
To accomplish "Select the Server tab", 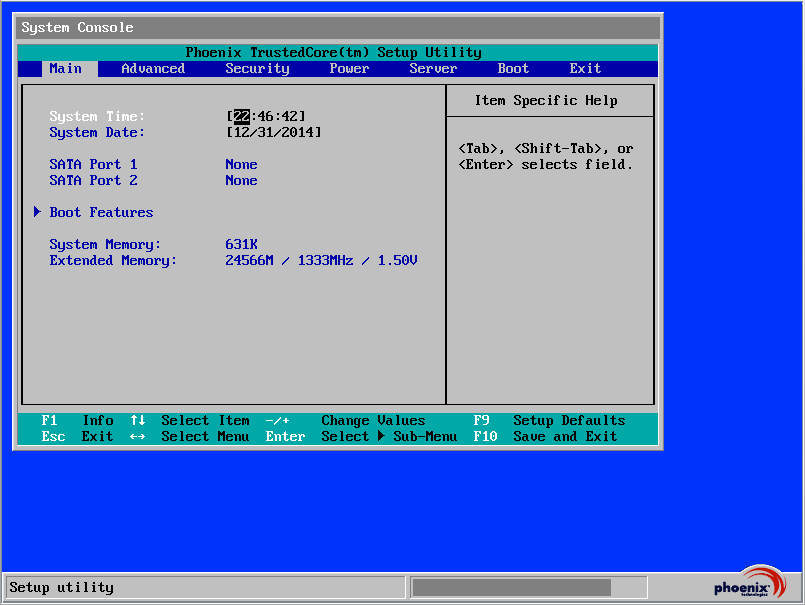I will pos(433,69).
